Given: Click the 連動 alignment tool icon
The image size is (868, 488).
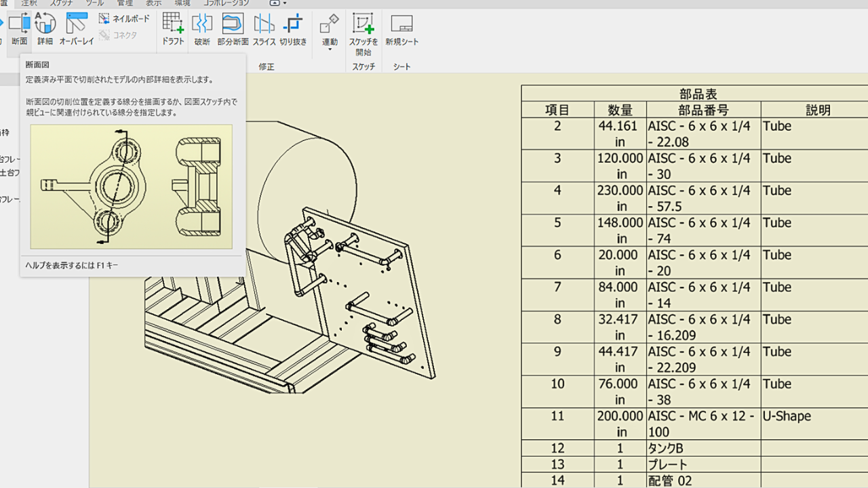Looking at the screenshot, I should click(330, 24).
